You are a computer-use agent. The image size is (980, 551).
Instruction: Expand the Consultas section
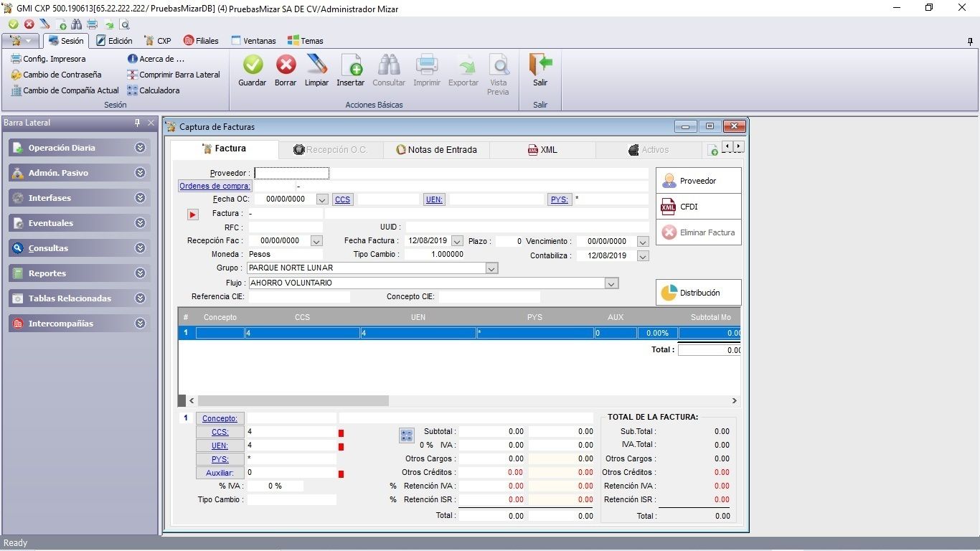(x=140, y=248)
